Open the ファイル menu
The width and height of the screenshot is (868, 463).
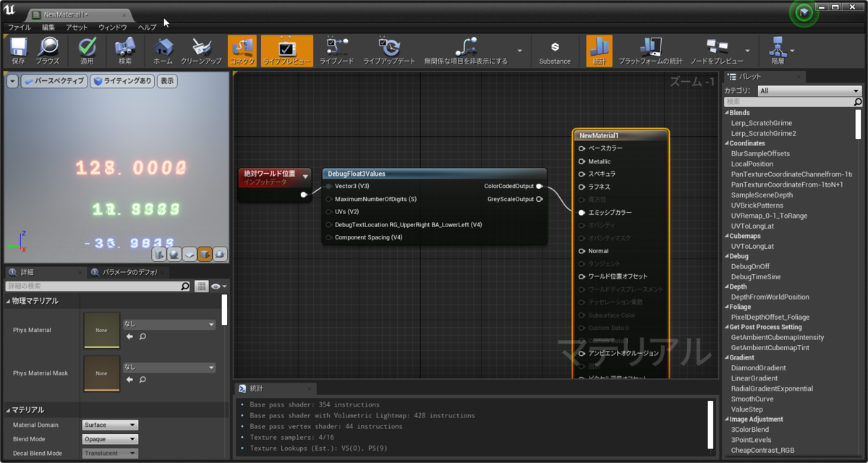(x=20, y=27)
